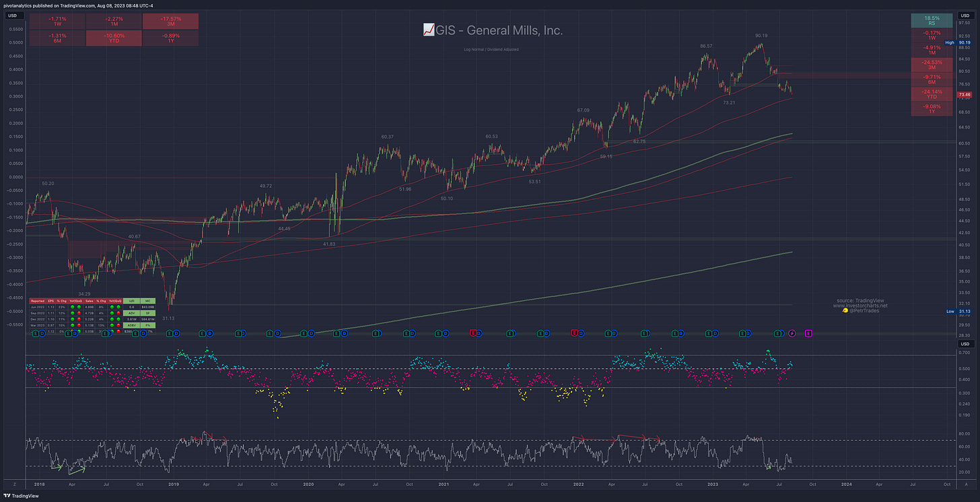Click red earnings marker nearest Apr 2021

pyautogui.click(x=473, y=332)
